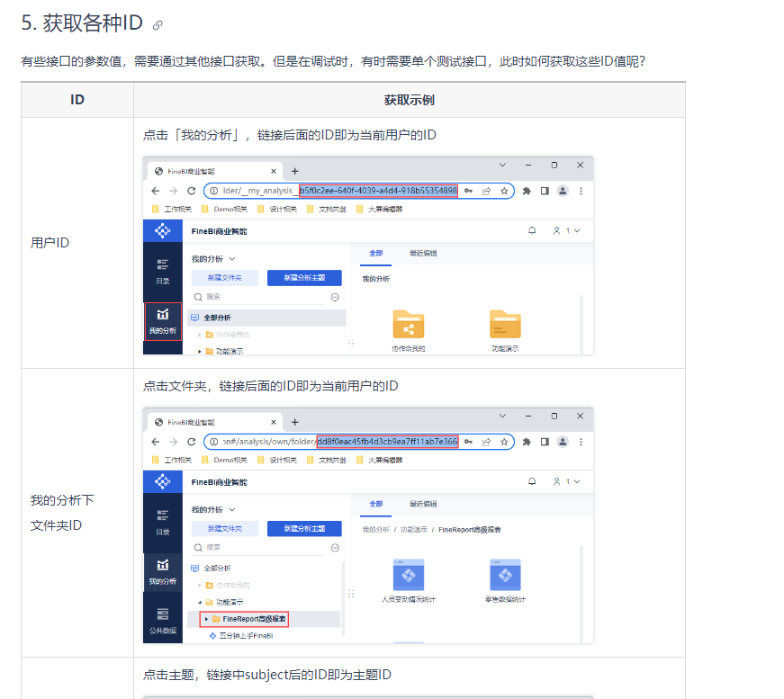In folder ID screenshot, click 公共数据 sidebar icon
784x699 pixels.
163,621
